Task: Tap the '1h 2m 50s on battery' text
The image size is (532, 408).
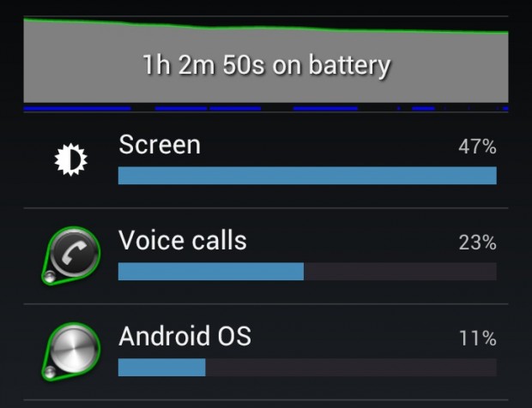Action: point(267,65)
